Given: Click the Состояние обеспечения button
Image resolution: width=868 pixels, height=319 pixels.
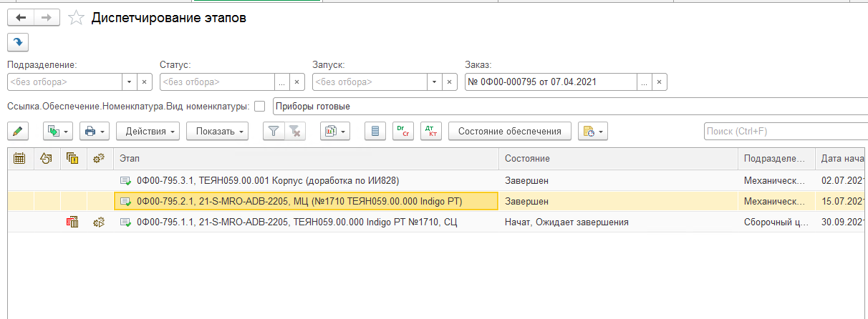Looking at the screenshot, I should click(509, 132).
